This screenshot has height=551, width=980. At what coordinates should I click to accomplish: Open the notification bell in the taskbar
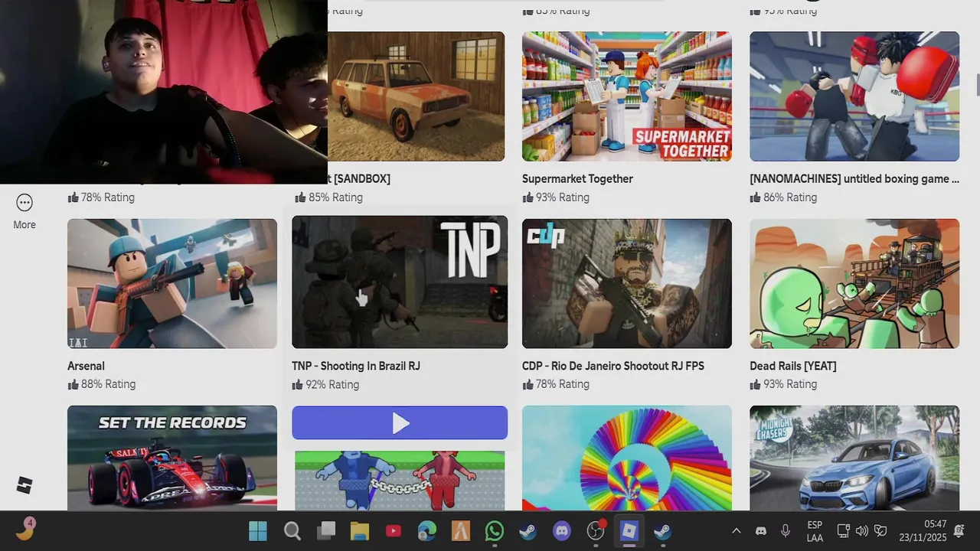click(959, 530)
